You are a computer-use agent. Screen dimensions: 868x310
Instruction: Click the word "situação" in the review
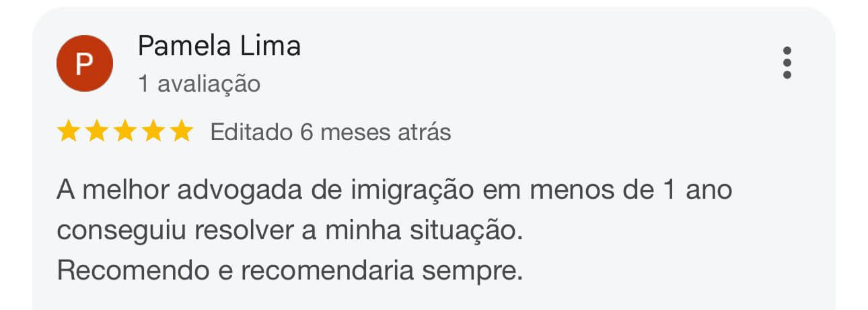pyautogui.click(x=466, y=230)
